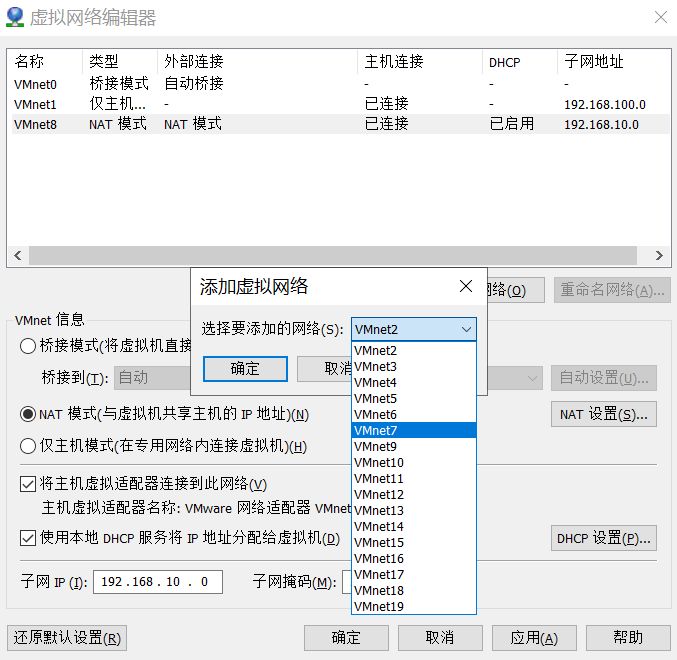Choose VMnet5 in the dropdown list
Viewport: 677px width, 660px height.
tap(414, 398)
